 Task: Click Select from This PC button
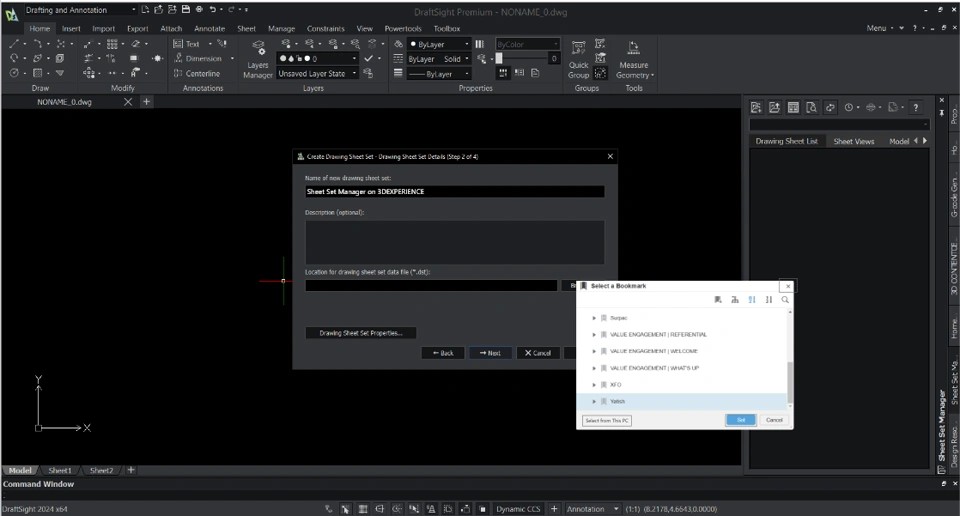tap(607, 421)
